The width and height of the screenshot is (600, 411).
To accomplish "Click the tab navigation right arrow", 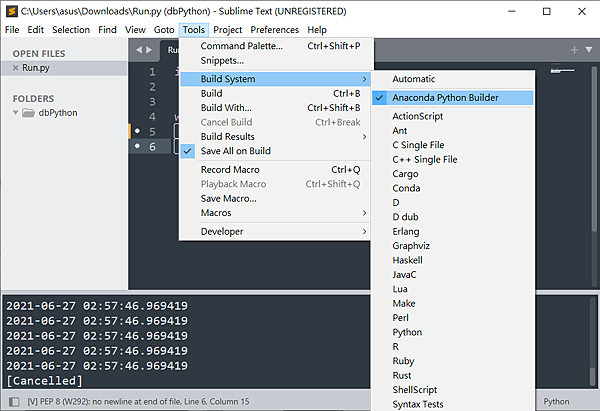I will tap(149, 50).
